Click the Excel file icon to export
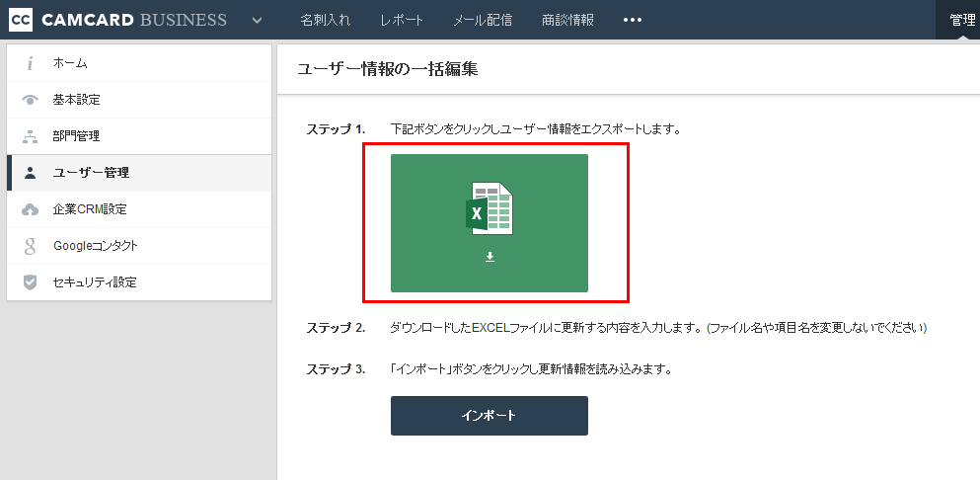980x480 pixels. click(490, 209)
